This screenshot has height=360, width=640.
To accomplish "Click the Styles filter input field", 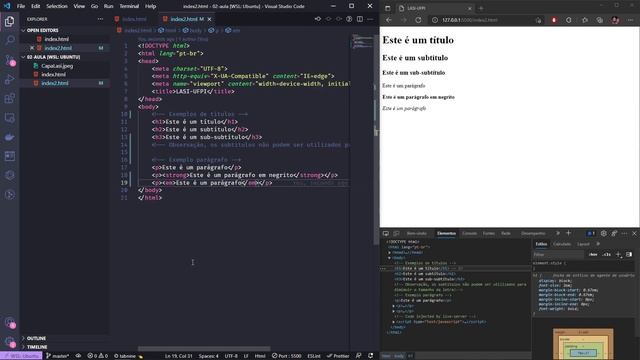I will pos(558,254).
